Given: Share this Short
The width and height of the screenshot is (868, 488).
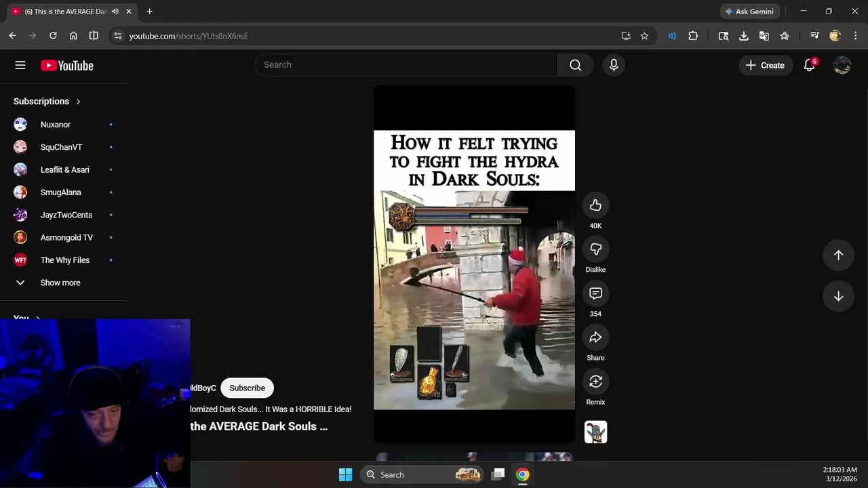Looking at the screenshot, I should tap(595, 338).
